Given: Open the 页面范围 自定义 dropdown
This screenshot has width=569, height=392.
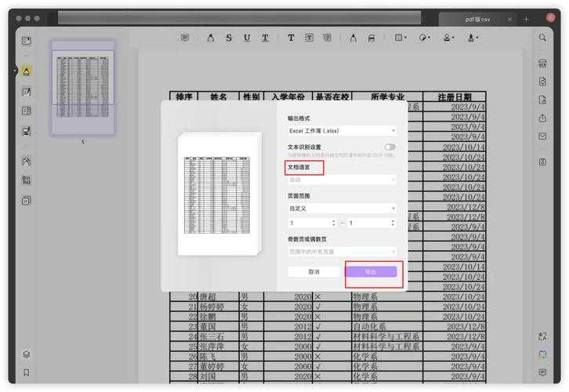Looking at the screenshot, I should tap(342, 209).
